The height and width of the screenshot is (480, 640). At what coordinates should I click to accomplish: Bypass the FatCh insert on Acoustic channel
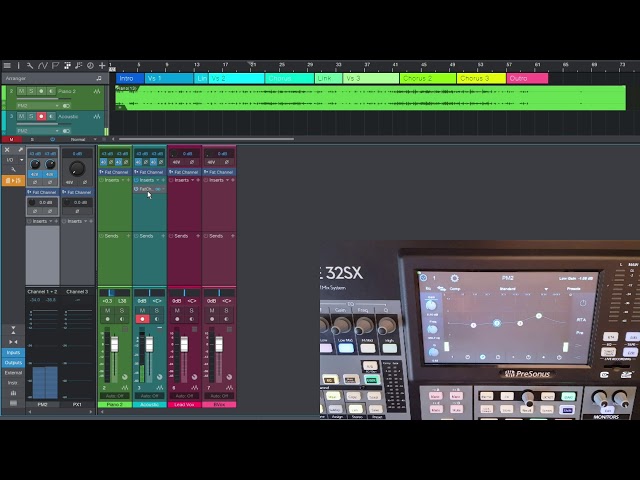(136, 189)
